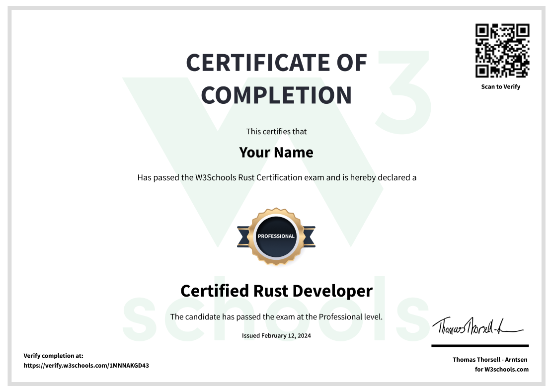Click 'Thomas Thorsell - Arntsen' name text
Viewport: 553px width, 392px height.
point(491,359)
